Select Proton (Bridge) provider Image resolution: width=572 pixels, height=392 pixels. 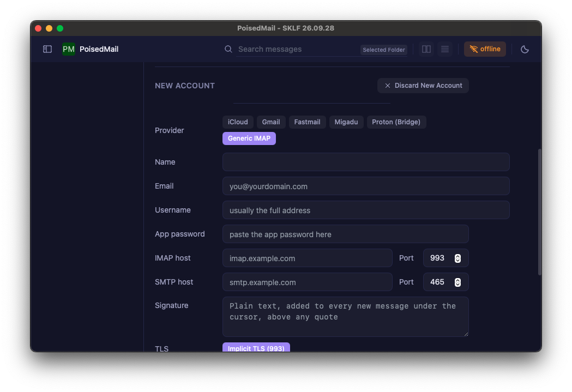tap(396, 122)
